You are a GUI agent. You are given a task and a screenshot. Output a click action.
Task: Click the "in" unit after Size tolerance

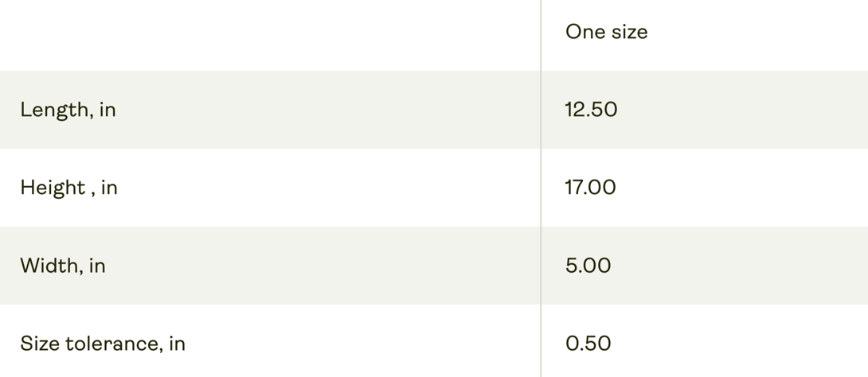point(177,344)
